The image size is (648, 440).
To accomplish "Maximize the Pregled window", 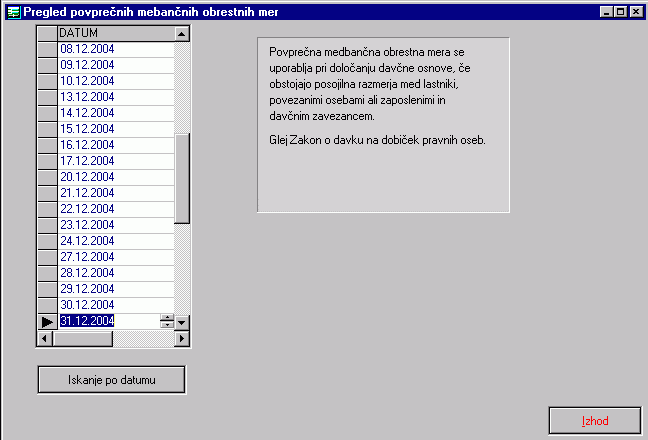I will click(620, 12).
